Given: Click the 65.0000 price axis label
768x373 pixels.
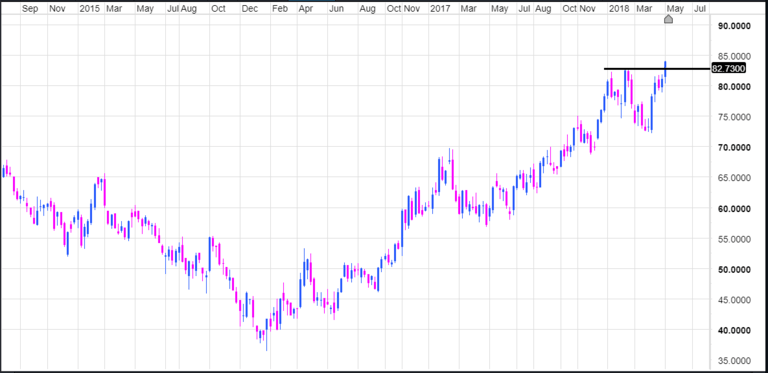Looking at the screenshot, I should pos(734,178).
